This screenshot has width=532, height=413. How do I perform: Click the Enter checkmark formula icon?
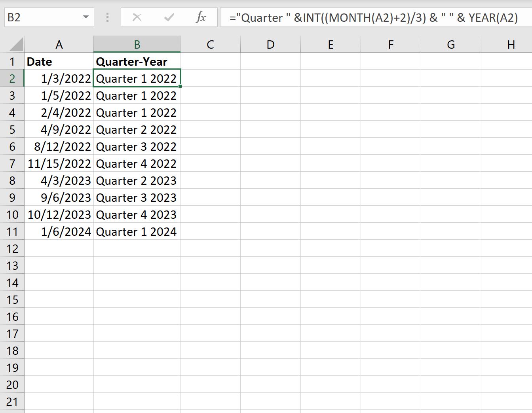click(x=169, y=17)
